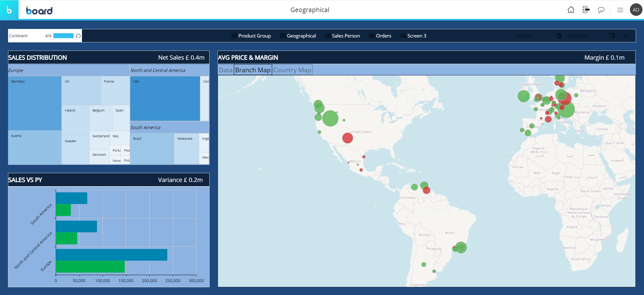This screenshot has height=295, width=644.
Task: Click the AD user avatar
Action: tap(636, 10)
